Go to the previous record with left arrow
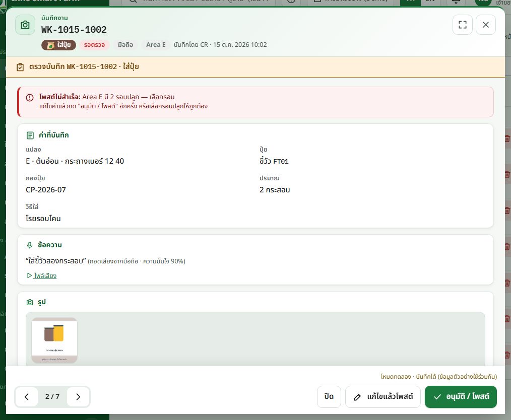511x420 pixels. [27, 396]
